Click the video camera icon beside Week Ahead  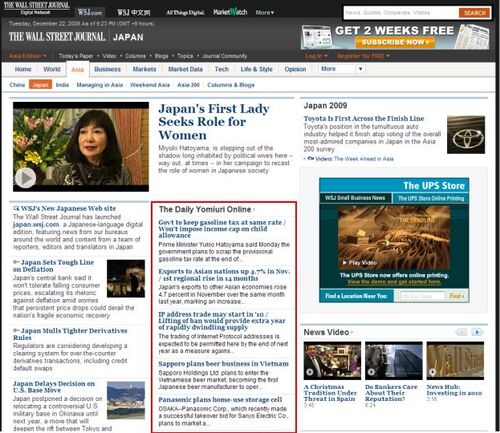pos(310,159)
